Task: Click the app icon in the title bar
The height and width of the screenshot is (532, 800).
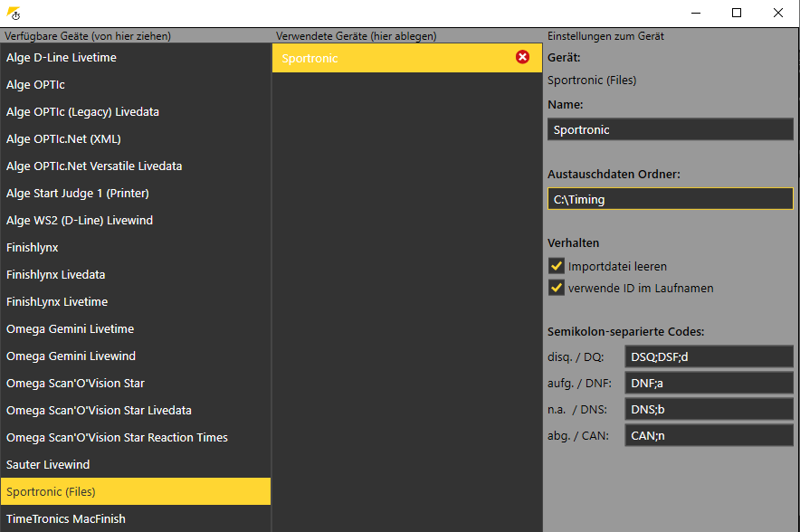Action: click(14, 14)
